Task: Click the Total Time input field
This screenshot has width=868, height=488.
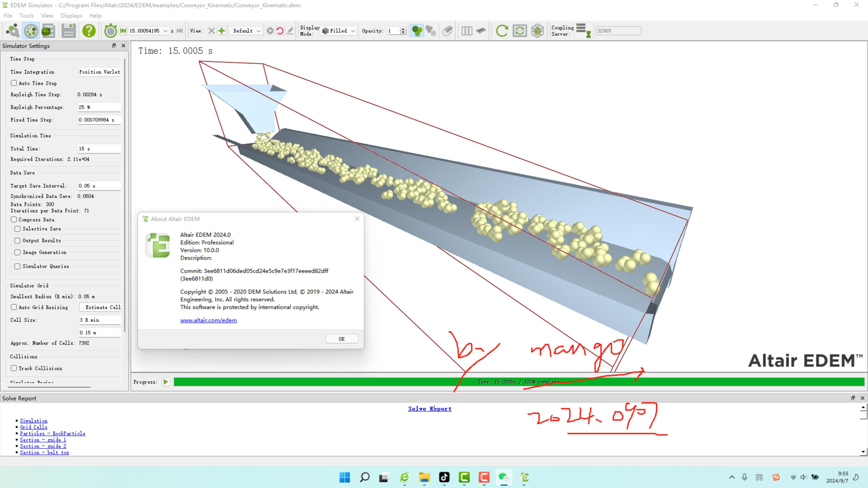Action: pyautogui.click(x=99, y=148)
